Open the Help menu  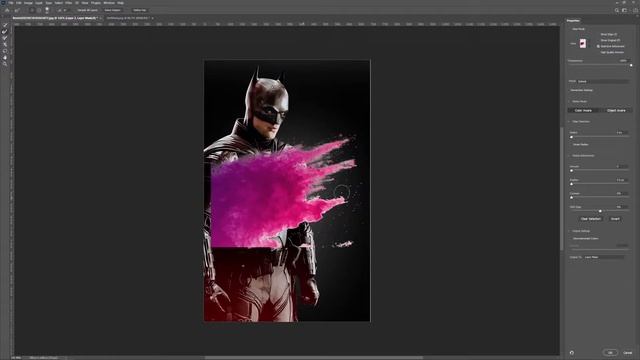click(x=120, y=3)
